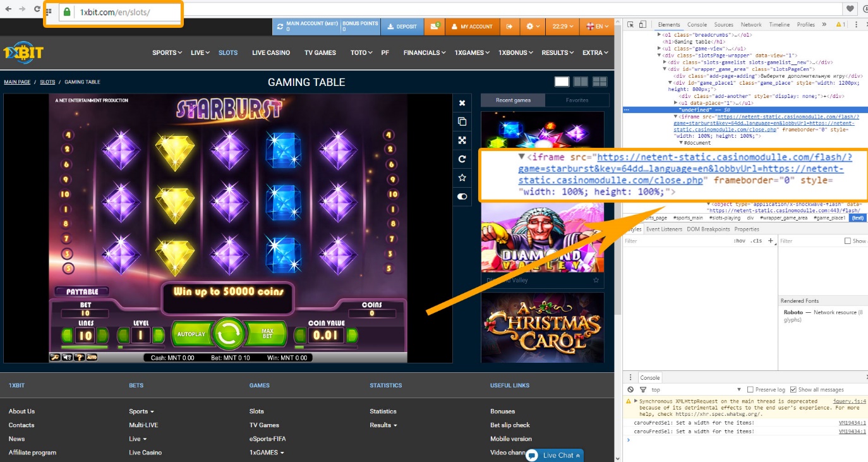The image size is (868, 462).
Task: Open EN language dropdown
Action: tap(596, 27)
